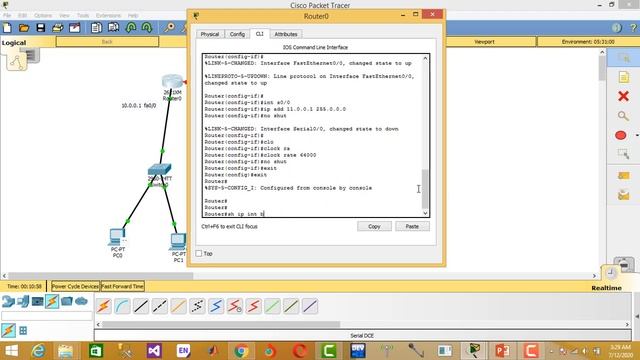Viewport: 640px width, 360px height.
Task: Switch to the Attributes tab
Action: 286,34
